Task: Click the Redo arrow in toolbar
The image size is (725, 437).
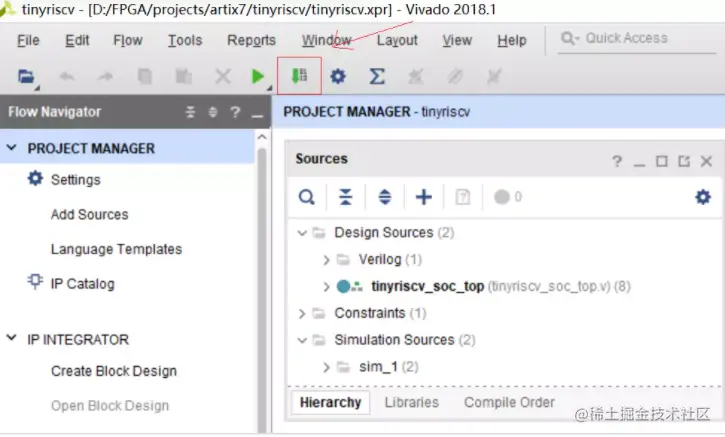Action: [x=105, y=76]
